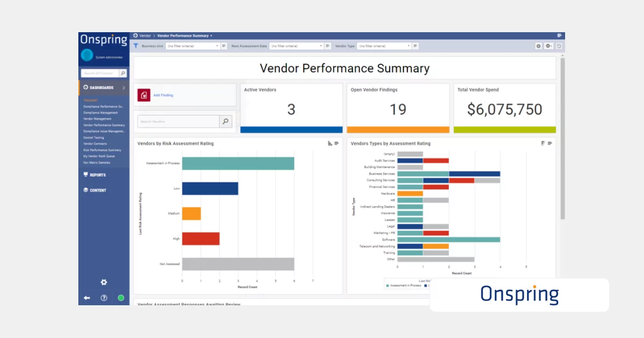
Task: Open the Next Assessment Date filter dropdown
Action: tap(296, 46)
